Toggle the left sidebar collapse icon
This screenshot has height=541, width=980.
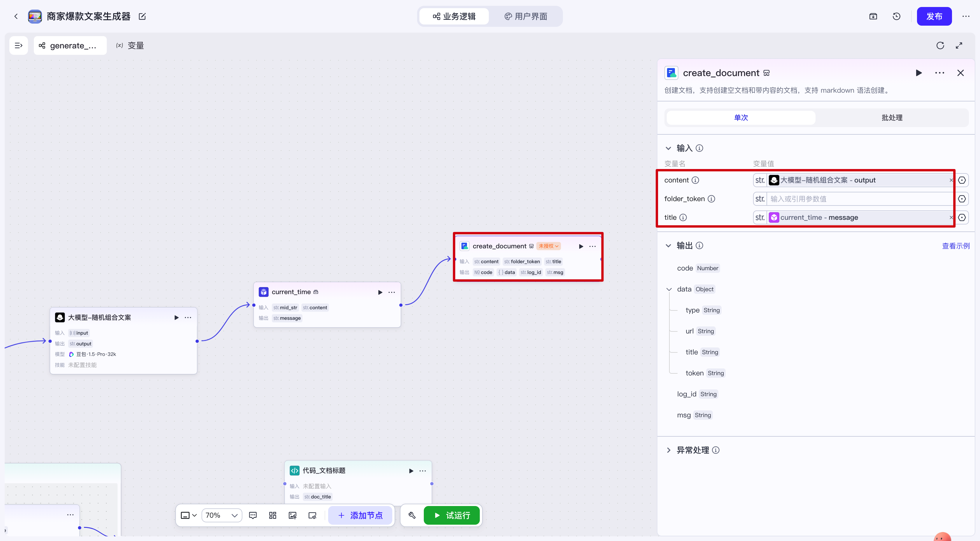click(x=18, y=46)
